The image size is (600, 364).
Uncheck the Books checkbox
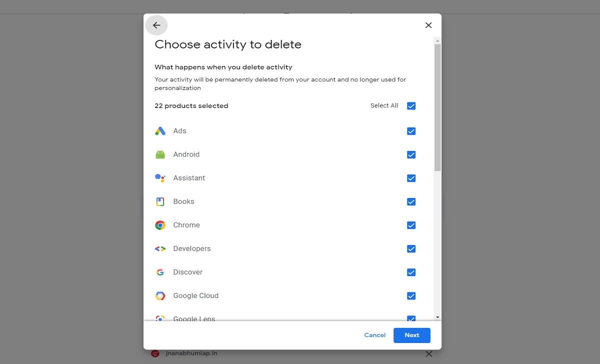(x=411, y=201)
